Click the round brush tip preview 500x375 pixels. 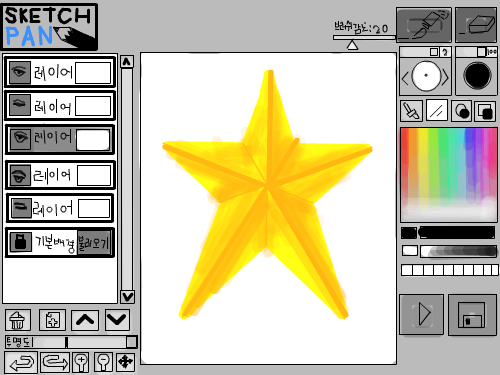[x=426, y=76]
